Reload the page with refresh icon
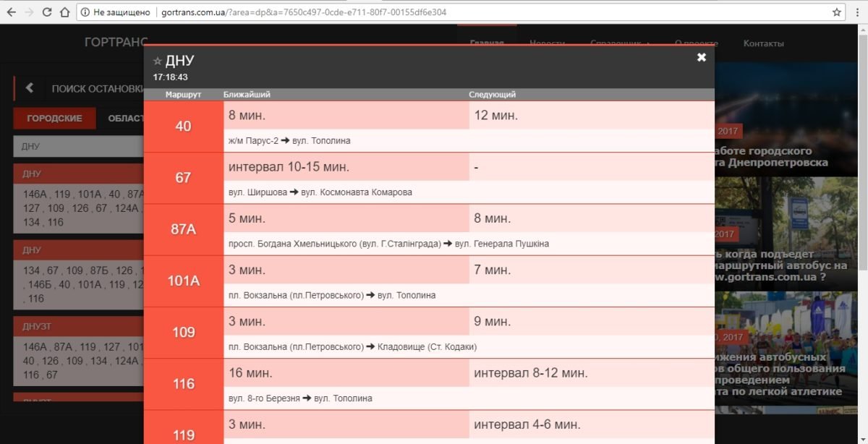868x444 pixels. (47, 12)
